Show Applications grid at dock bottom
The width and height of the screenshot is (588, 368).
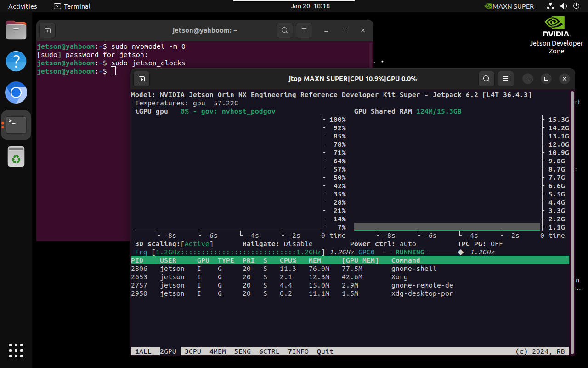point(16,351)
